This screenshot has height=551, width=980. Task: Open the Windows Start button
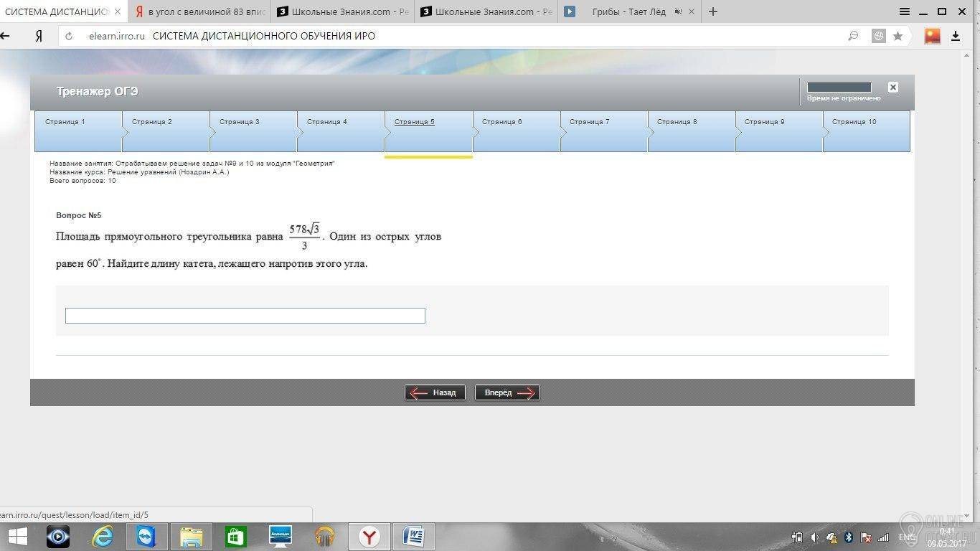[x=17, y=536]
